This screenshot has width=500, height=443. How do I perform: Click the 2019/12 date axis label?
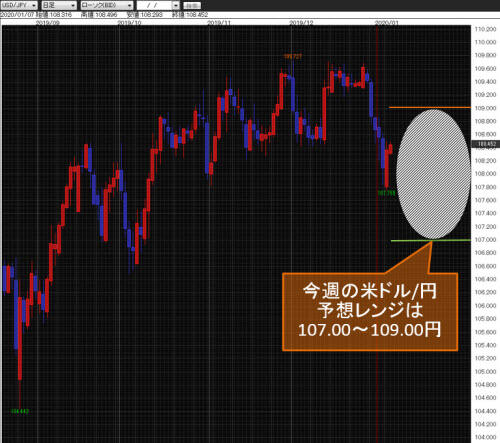[301, 23]
